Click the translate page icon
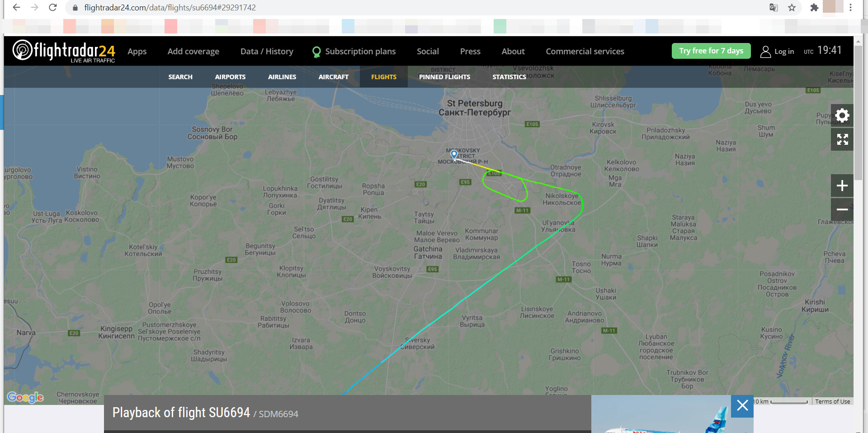Screen dimensions: 868x433 pos(774,8)
